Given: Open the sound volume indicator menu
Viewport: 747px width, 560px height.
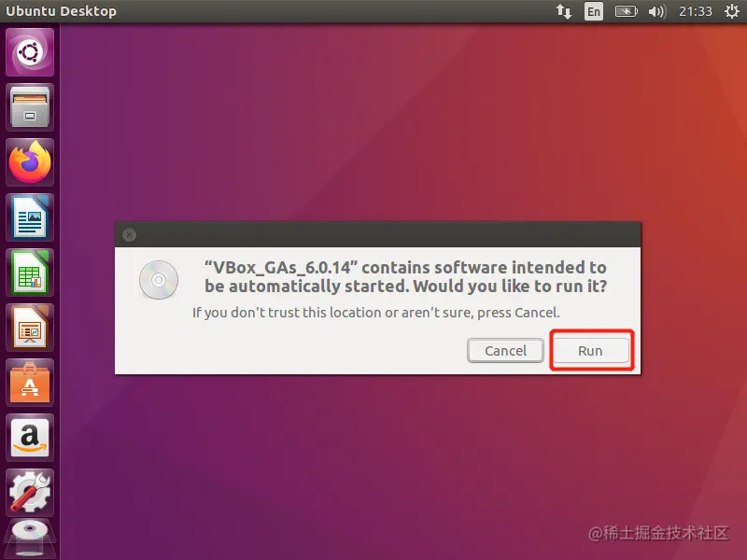Looking at the screenshot, I should 657,11.
